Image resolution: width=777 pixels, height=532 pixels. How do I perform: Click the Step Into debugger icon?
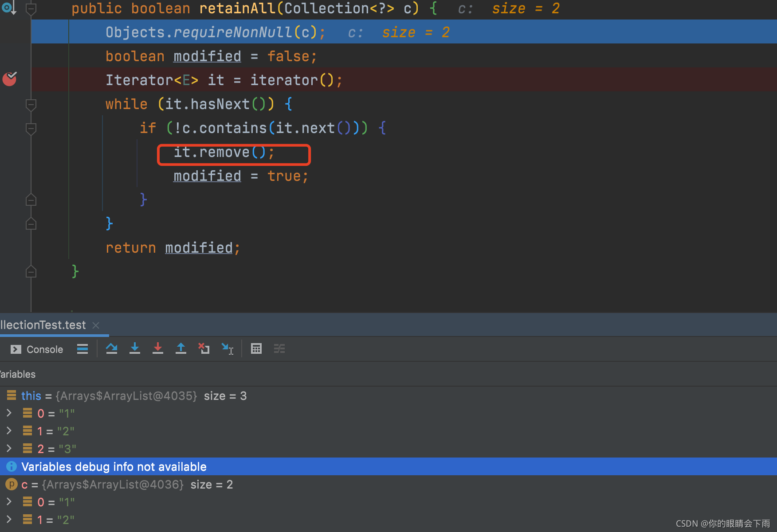tap(135, 349)
